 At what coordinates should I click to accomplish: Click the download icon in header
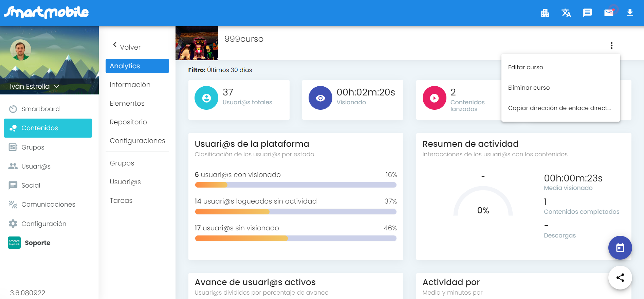click(630, 13)
